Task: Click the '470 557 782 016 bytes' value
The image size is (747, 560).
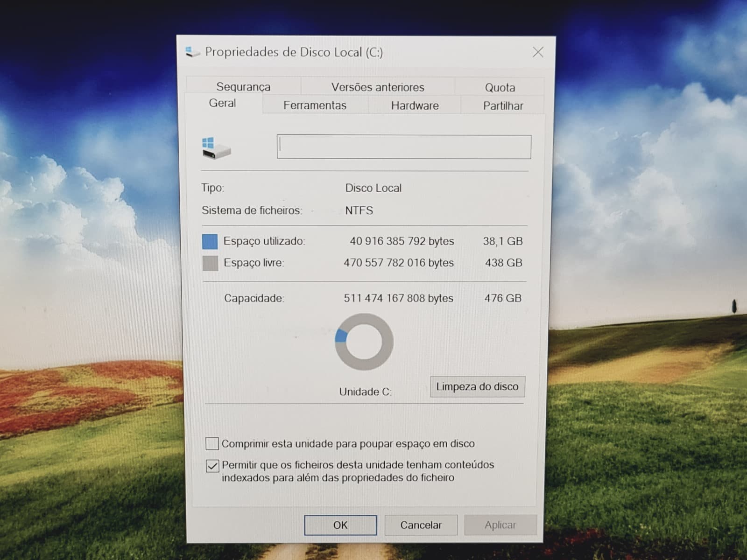Action: tap(399, 263)
